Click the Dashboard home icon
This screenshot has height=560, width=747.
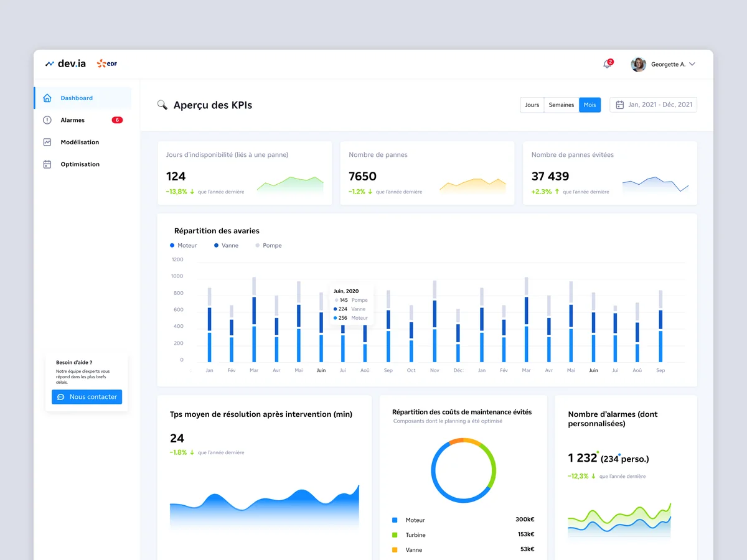47,98
